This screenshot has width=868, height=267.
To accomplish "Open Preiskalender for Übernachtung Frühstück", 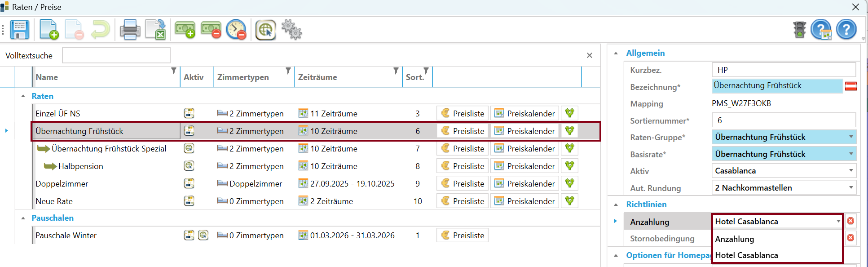I will [x=524, y=131].
